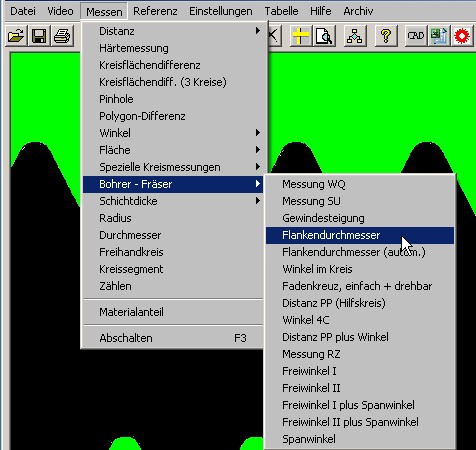Click the CAD toolbar button

(415, 36)
